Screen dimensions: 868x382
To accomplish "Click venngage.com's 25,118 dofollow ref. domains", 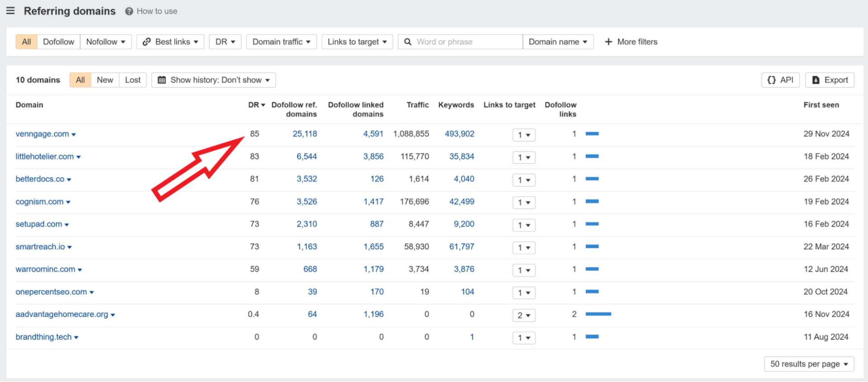I will [305, 134].
